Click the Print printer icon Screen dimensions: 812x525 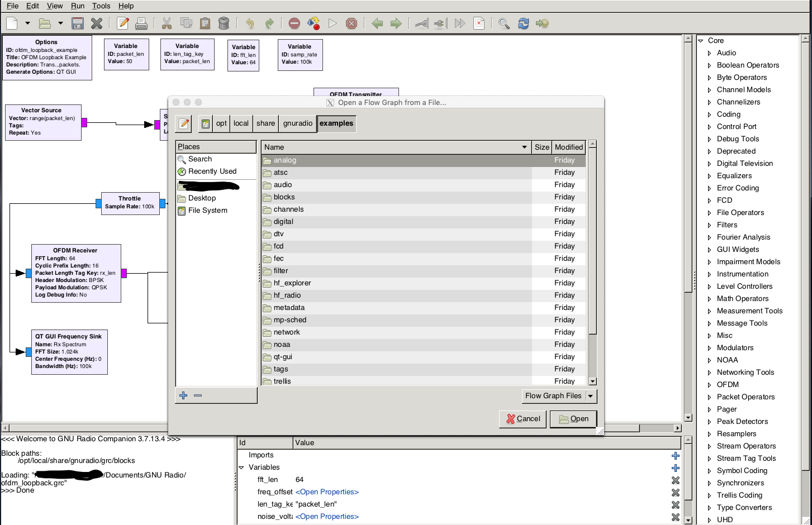(x=141, y=23)
